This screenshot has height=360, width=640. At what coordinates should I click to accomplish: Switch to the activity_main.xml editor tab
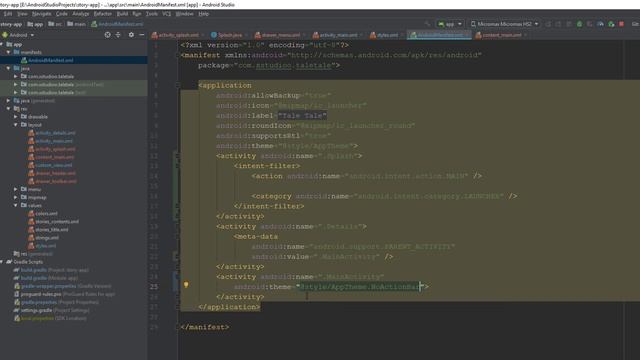tap(338, 35)
